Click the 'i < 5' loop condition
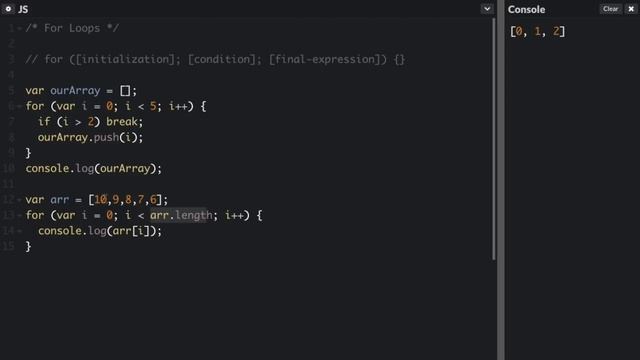 [x=140, y=107]
